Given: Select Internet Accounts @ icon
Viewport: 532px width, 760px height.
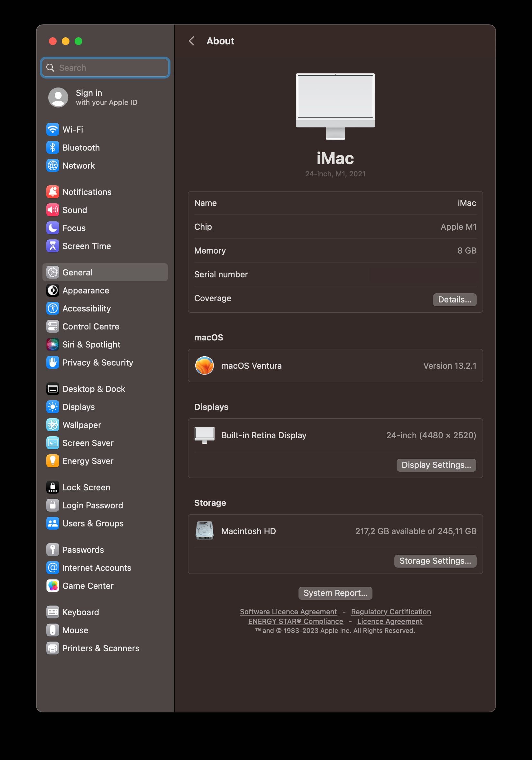Looking at the screenshot, I should pyautogui.click(x=53, y=568).
